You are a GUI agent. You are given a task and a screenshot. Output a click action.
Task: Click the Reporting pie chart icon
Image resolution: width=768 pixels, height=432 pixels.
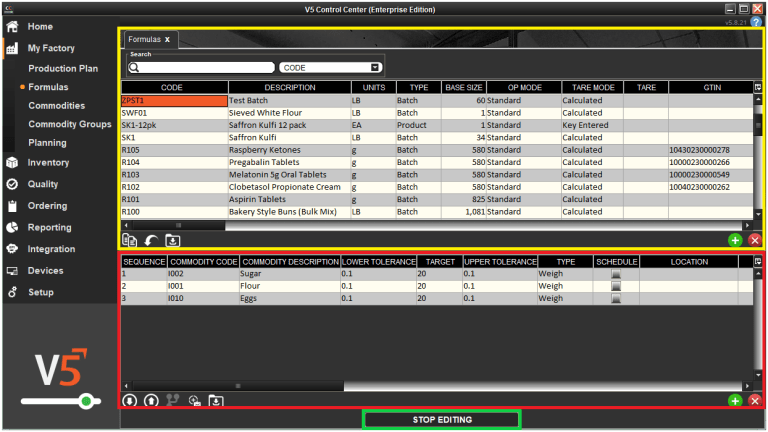(12, 227)
